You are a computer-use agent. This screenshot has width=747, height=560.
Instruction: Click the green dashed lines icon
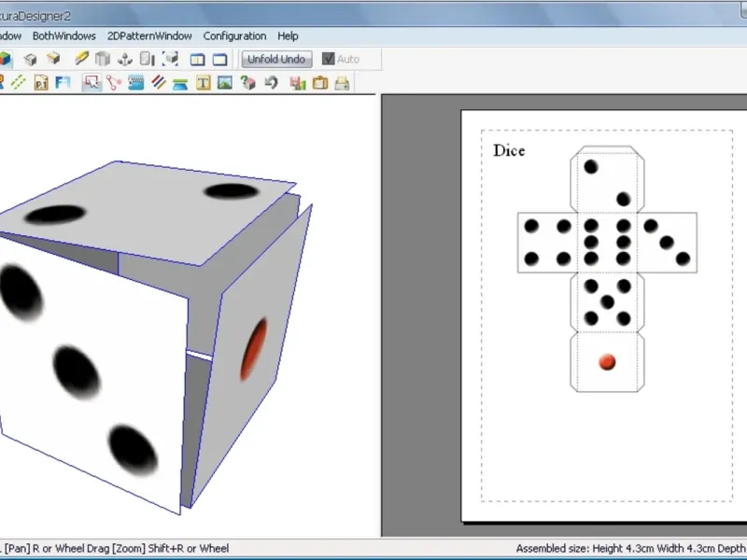click(x=18, y=82)
